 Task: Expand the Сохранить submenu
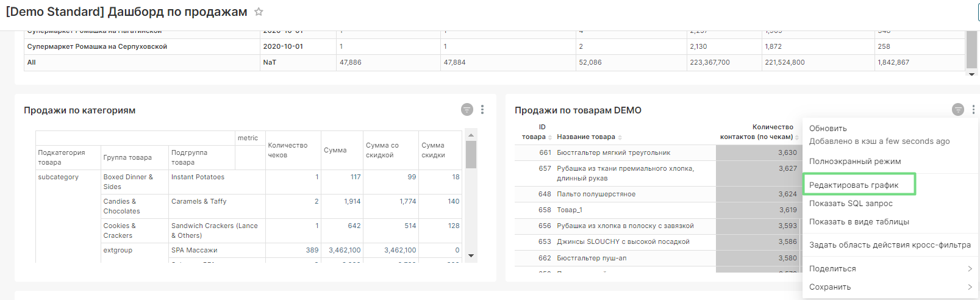coord(890,287)
